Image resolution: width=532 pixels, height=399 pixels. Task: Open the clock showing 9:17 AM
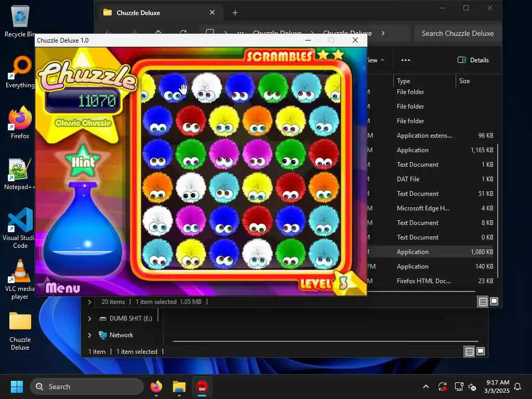tap(497, 387)
